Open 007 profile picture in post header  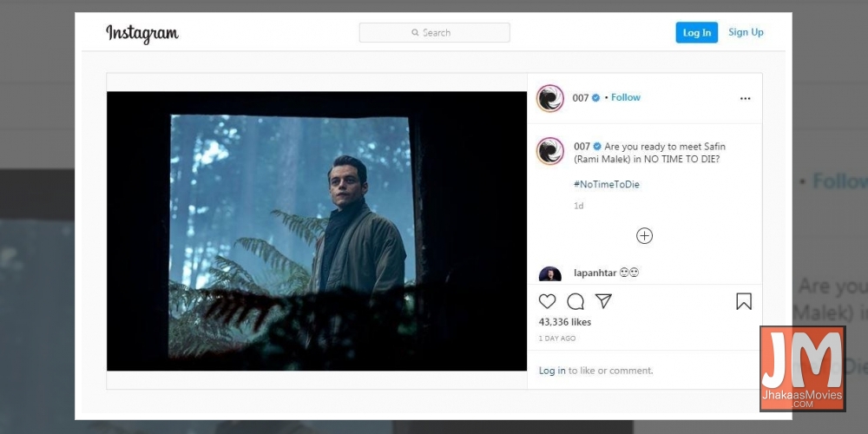pos(550,98)
